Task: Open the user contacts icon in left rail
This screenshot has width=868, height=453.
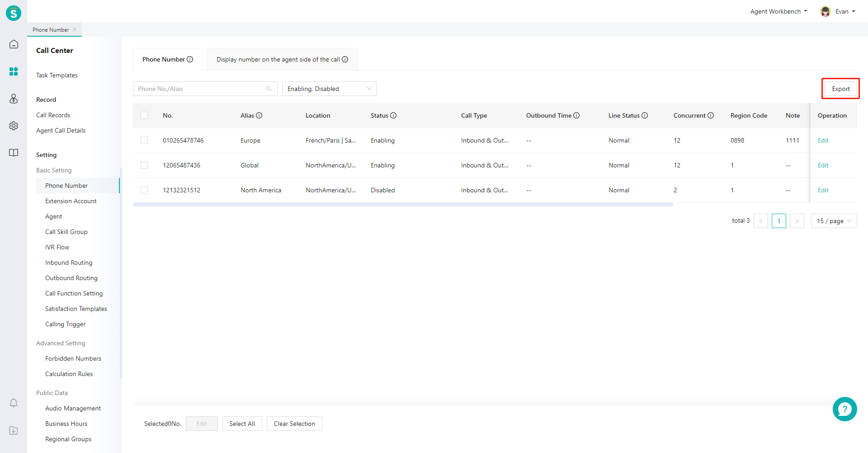Action: (x=14, y=99)
